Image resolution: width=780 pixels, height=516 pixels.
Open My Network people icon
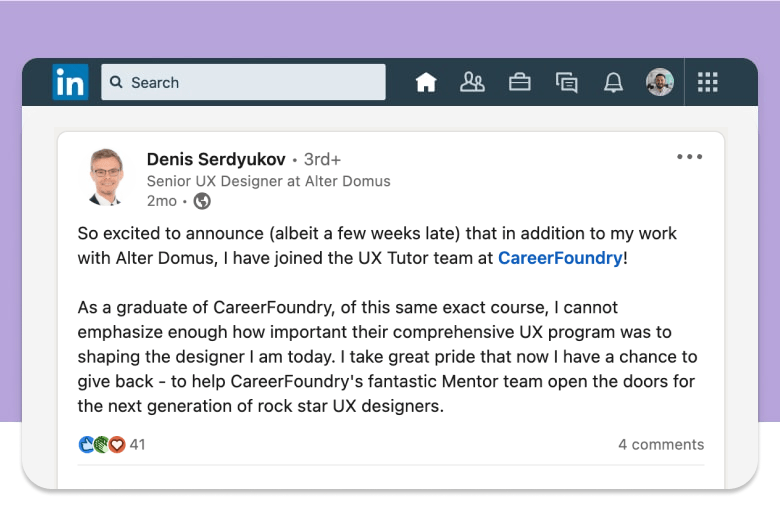[x=472, y=83]
